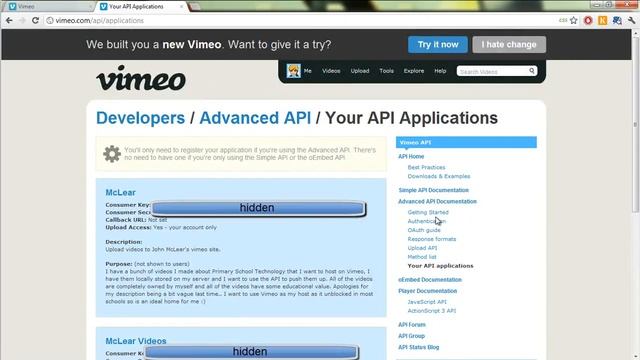Click the red Opera-style extension icon

(588, 20)
